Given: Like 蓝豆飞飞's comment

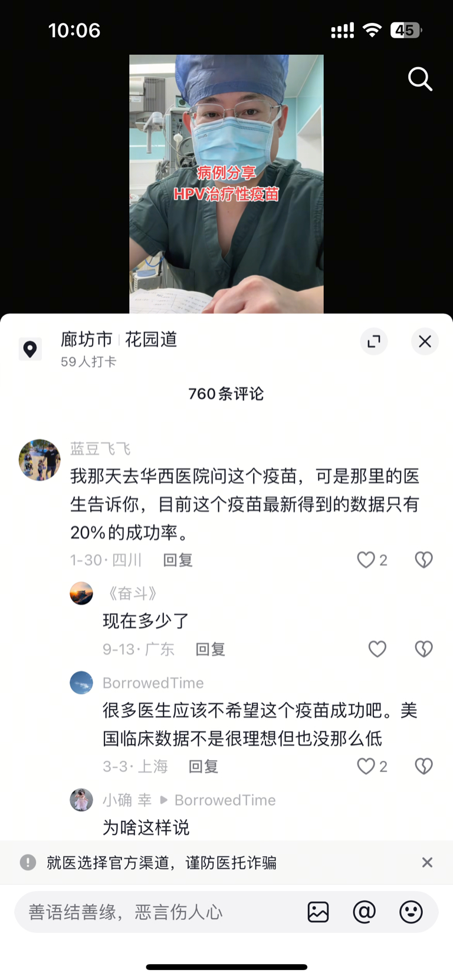Looking at the screenshot, I should click(x=366, y=560).
